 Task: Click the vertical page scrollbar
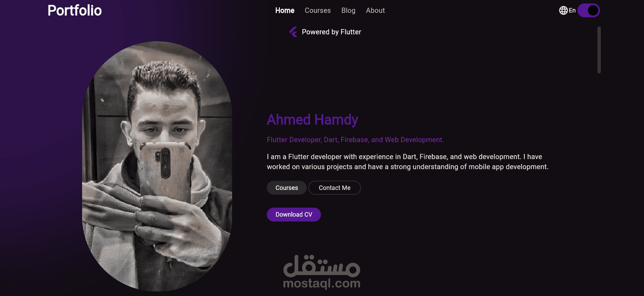click(599, 50)
